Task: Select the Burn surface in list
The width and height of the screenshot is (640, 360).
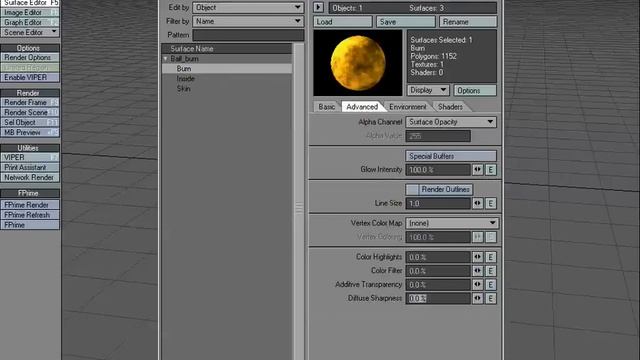Action: tap(227, 69)
